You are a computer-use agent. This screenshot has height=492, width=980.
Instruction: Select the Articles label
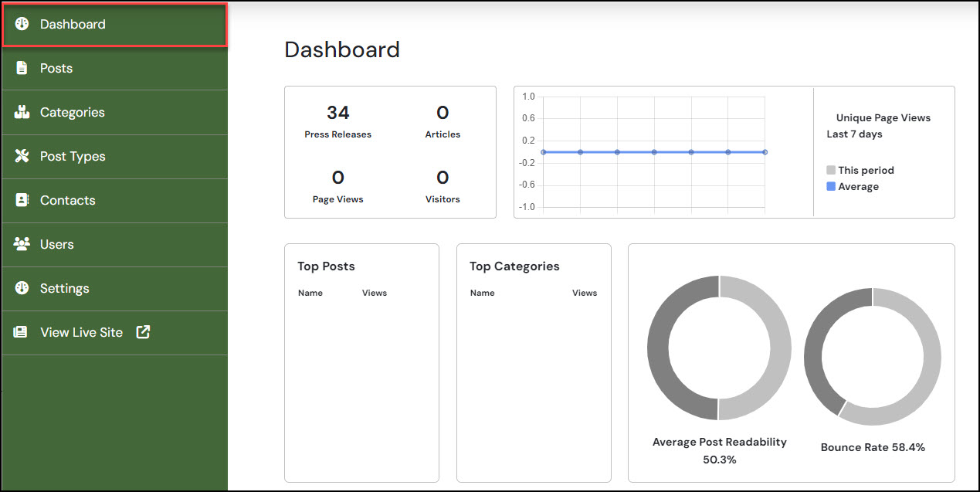click(x=443, y=134)
